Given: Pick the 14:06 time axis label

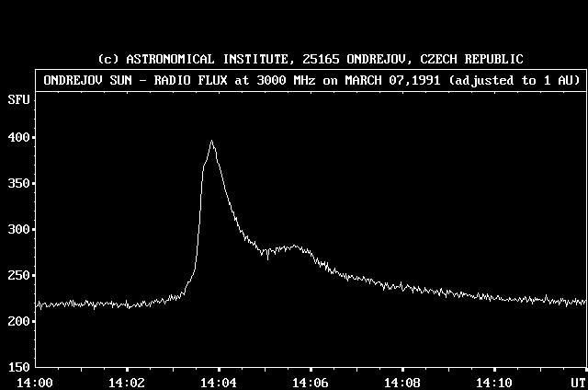Looking at the screenshot, I should (x=311, y=382).
